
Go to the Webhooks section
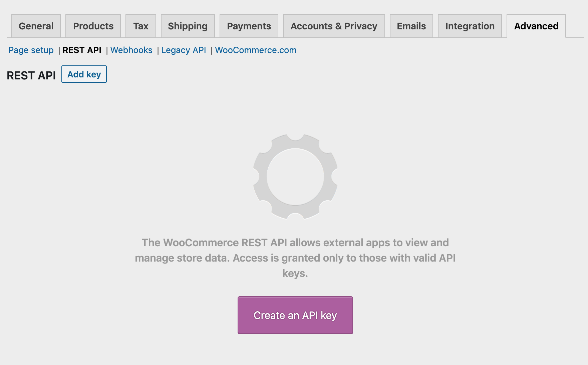(131, 50)
